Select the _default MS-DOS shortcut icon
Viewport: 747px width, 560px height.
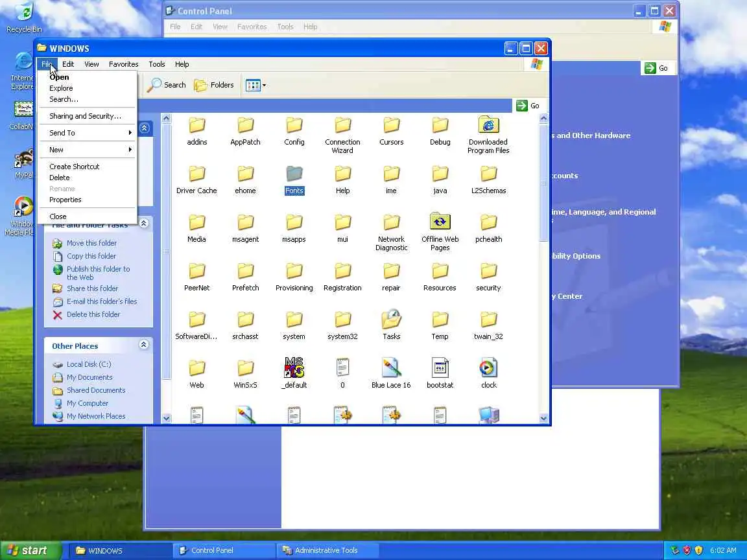click(294, 367)
